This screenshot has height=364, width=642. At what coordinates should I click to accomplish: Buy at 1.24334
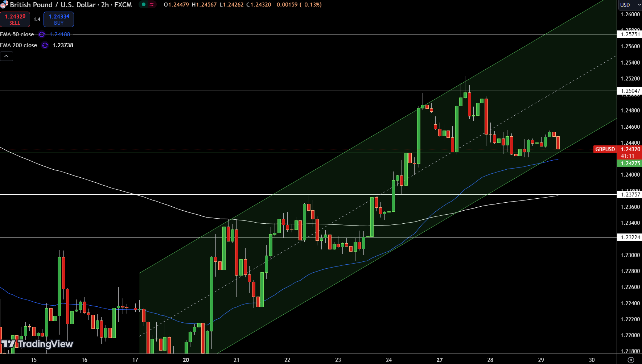[59, 20]
